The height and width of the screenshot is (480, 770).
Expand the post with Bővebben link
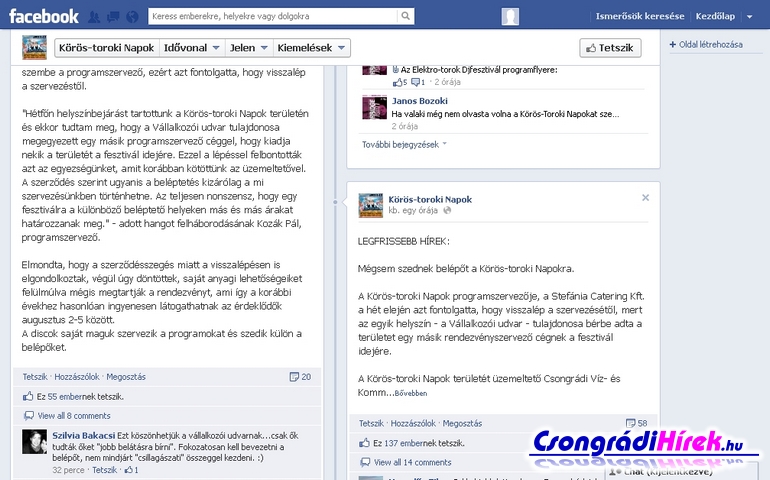(411, 393)
